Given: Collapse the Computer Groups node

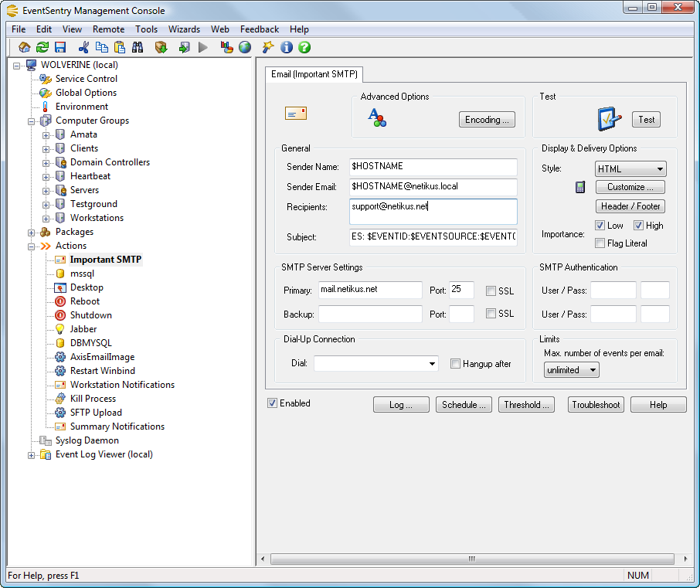Looking at the screenshot, I should [31, 121].
